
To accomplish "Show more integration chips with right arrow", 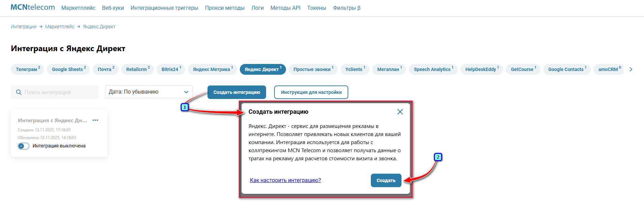I will point(631,69).
